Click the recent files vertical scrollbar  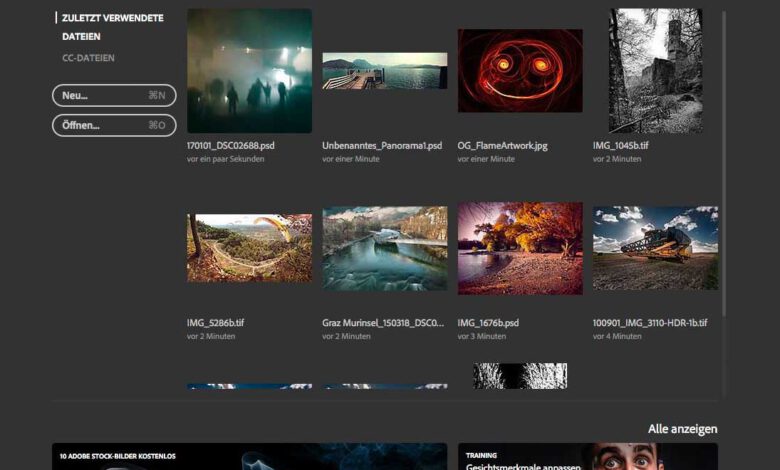tap(724, 164)
